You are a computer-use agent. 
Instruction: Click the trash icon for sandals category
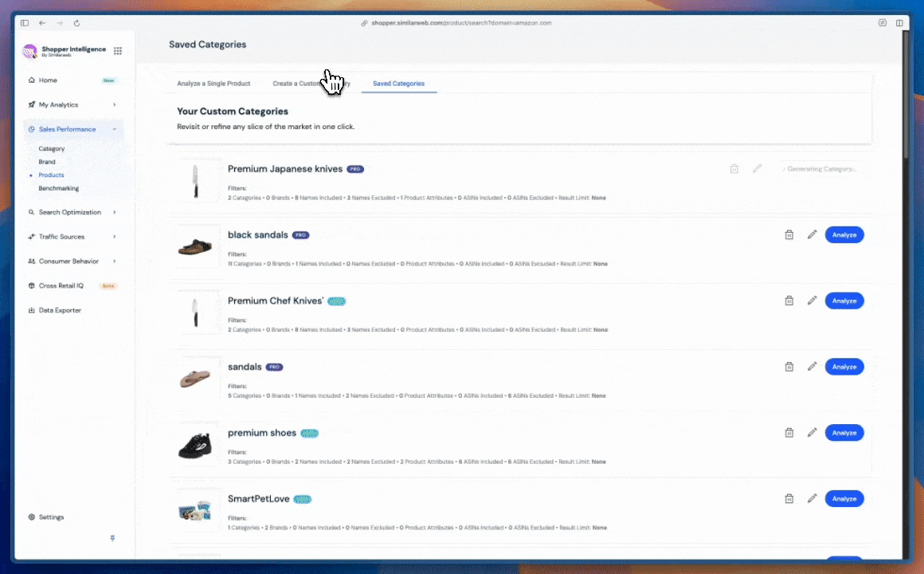[789, 367]
